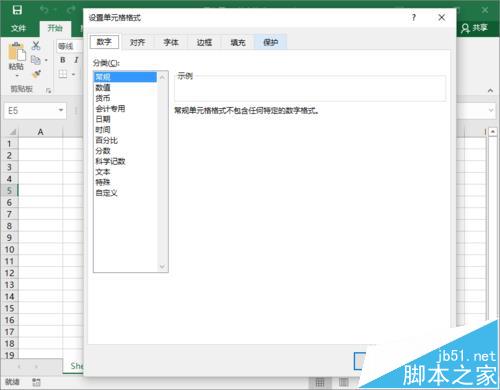This screenshot has height=390, width=500.
Task: Select the Number (数值) category
Action: click(125, 88)
